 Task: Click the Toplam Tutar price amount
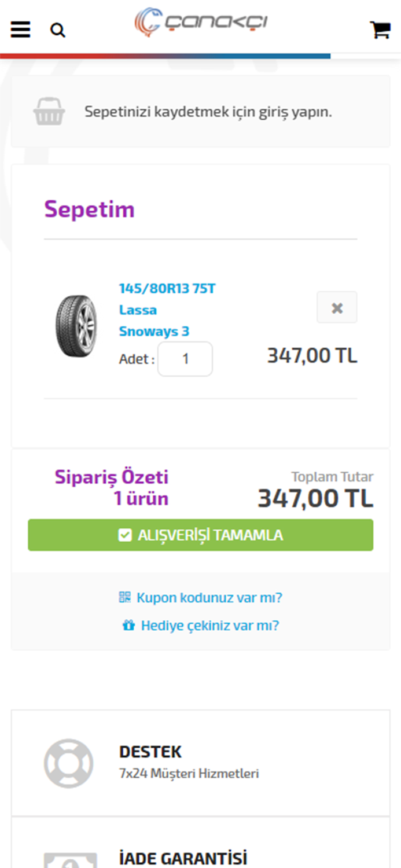click(x=316, y=498)
